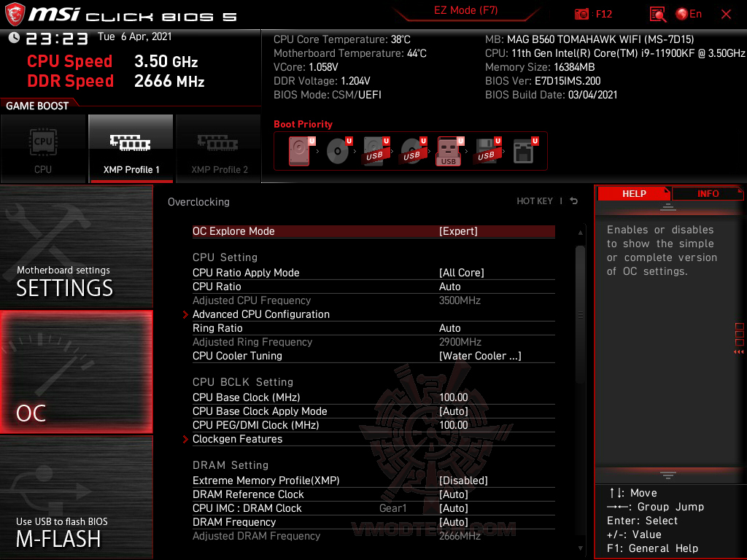The height and width of the screenshot is (560, 747).
Task: Toggle XMP Profile 2
Action: (x=219, y=149)
